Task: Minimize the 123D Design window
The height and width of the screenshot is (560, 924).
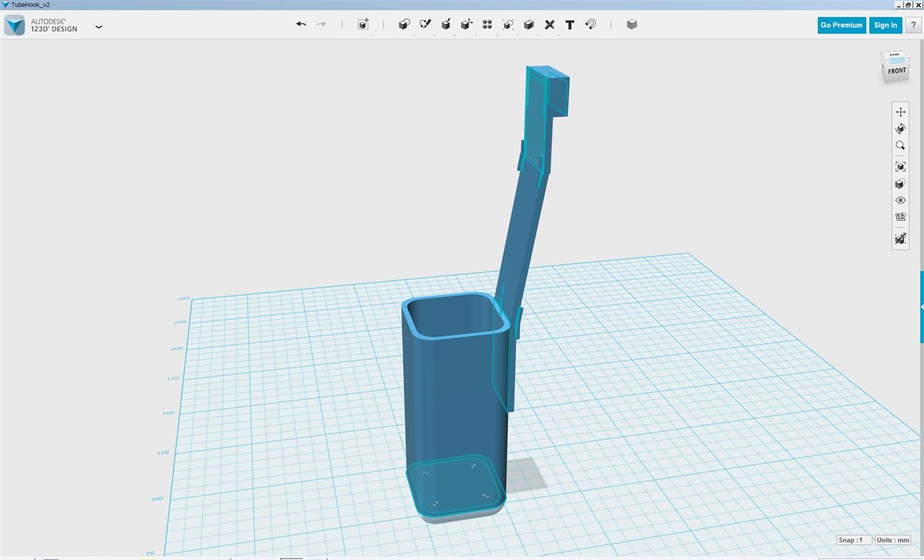Action: [x=899, y=4]
